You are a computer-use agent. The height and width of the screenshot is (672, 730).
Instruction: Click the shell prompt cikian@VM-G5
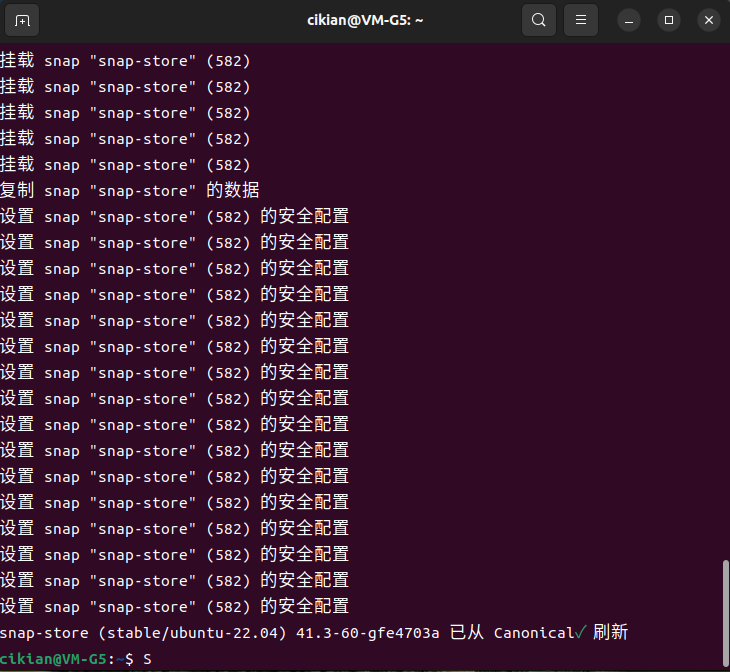tap(53, 659)
